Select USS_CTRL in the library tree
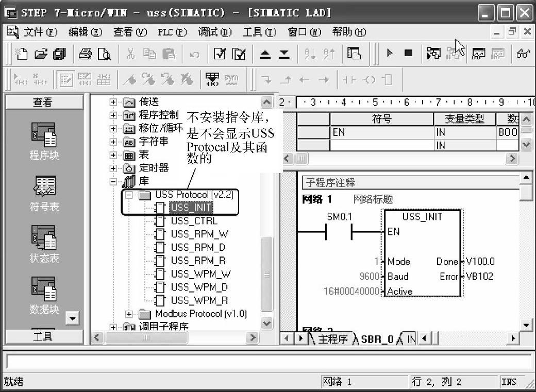Viewport: 536px width, 392px height. click(194, 221)
